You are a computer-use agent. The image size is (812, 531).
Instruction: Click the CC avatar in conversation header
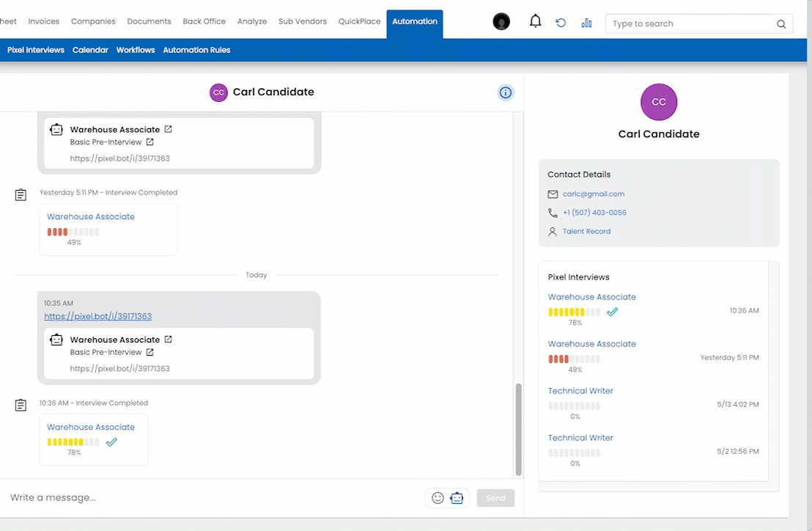218,92
